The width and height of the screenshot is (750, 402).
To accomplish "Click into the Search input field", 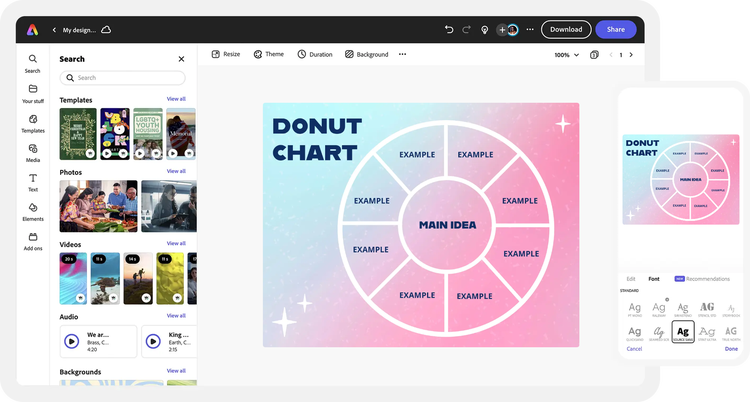I will click(122, 78).
